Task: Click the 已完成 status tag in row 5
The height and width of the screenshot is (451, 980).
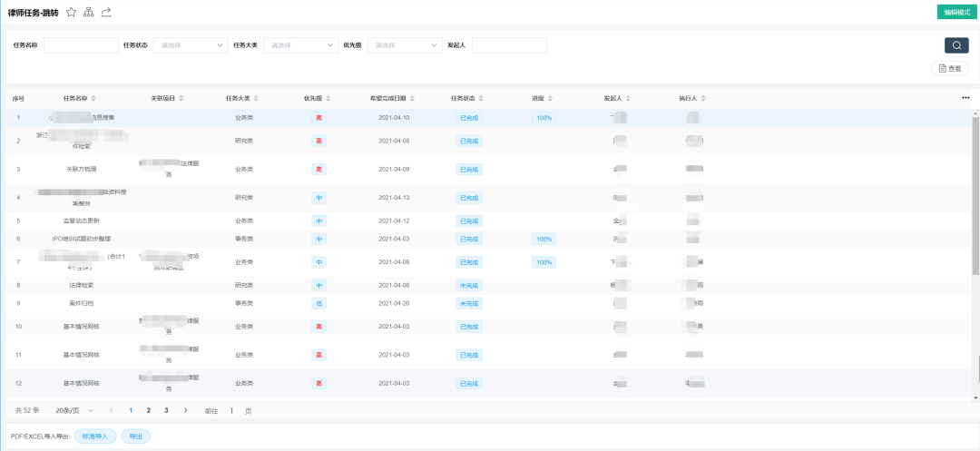Action: 469,221
